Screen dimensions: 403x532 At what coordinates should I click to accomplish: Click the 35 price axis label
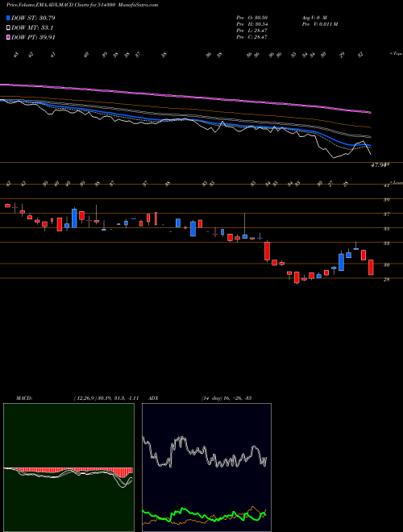pos(386,229)
